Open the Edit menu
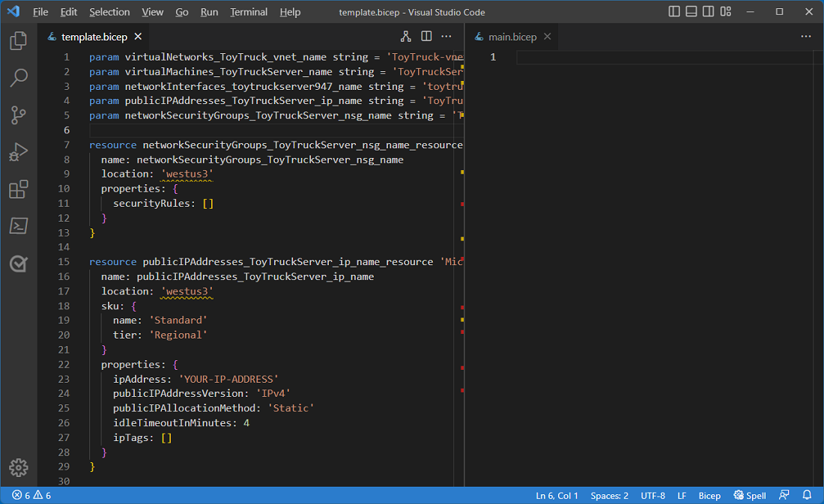824x504 pixels. coord(68,11)
